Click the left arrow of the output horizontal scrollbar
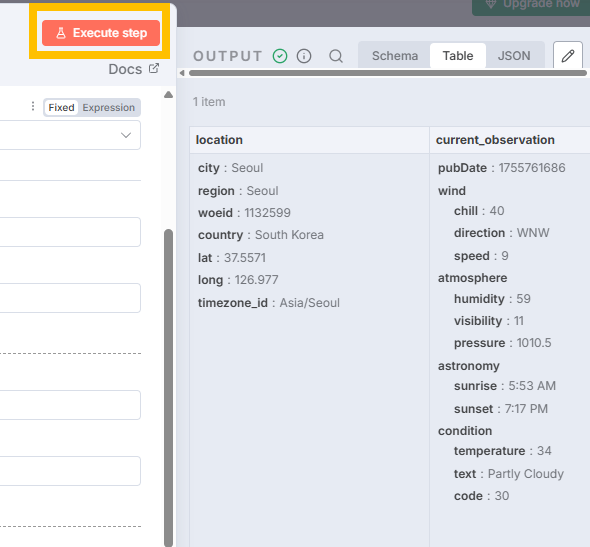Viewport: 590px width, 547px height. pyautogui.click(x=182, y=73)
